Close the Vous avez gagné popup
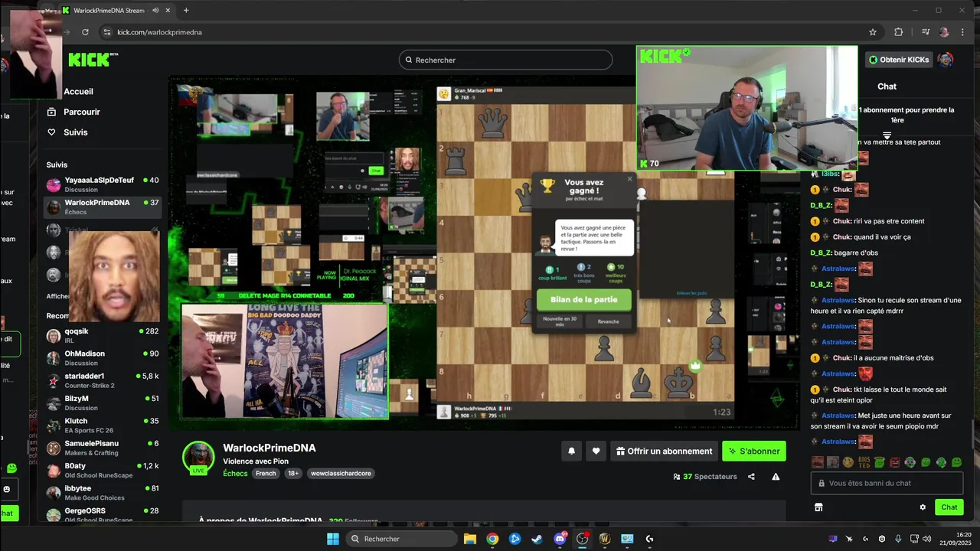The height and width of the screenshot is (551, 980). (630, 179)
